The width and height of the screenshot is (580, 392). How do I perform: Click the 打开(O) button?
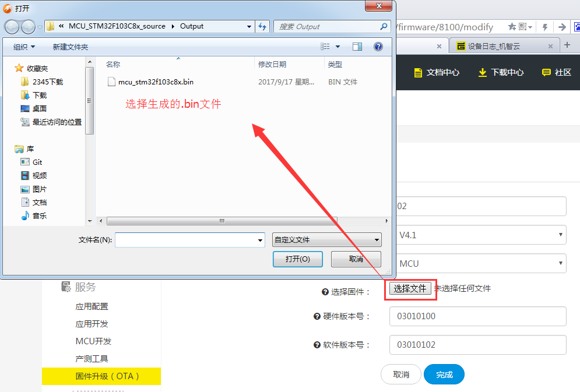[x=297, y=259]
